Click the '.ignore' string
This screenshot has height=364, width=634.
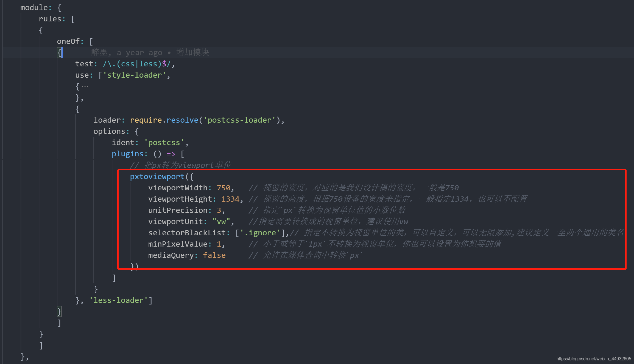(260, 233)
